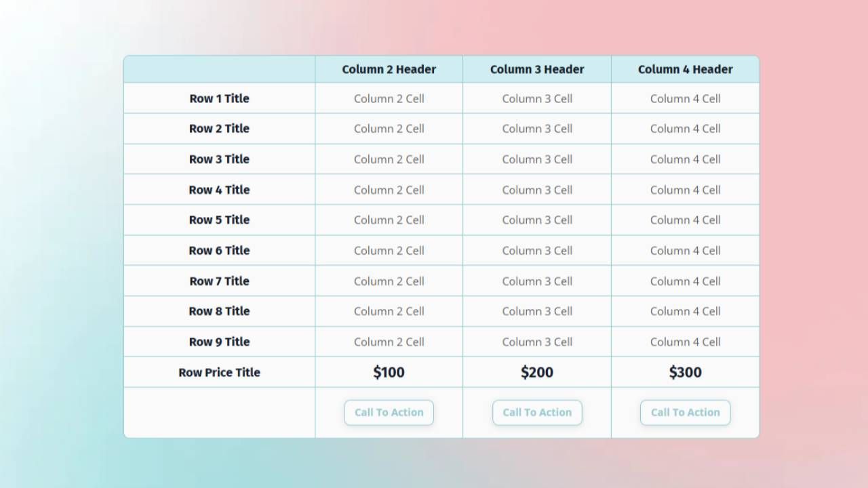This screenshot has width=868, height=488.
Task: Select the Row 9 Title label
Action: pos(219,342)
